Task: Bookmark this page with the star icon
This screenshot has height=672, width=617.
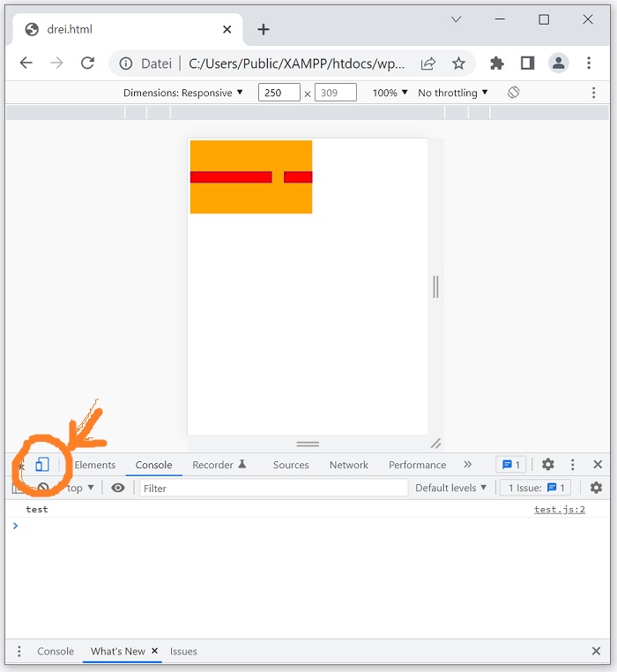Action: coord(458,63)
